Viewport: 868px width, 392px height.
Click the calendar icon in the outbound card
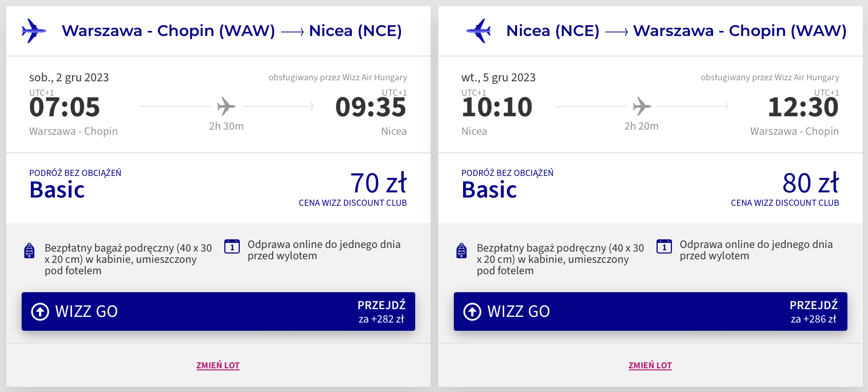coord(232,246)
